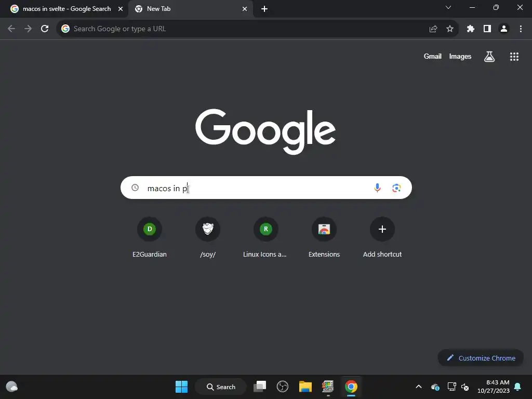
Task: Click the muted volume tray icon
Action: (465, 387)
